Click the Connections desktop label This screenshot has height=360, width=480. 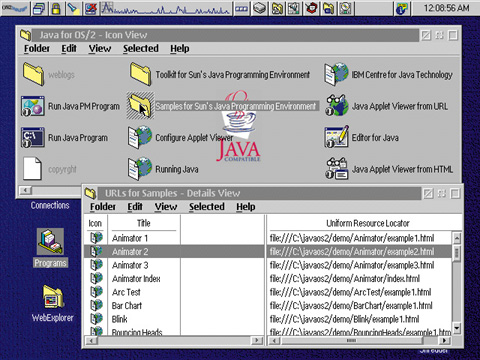(x=50, y=205)
